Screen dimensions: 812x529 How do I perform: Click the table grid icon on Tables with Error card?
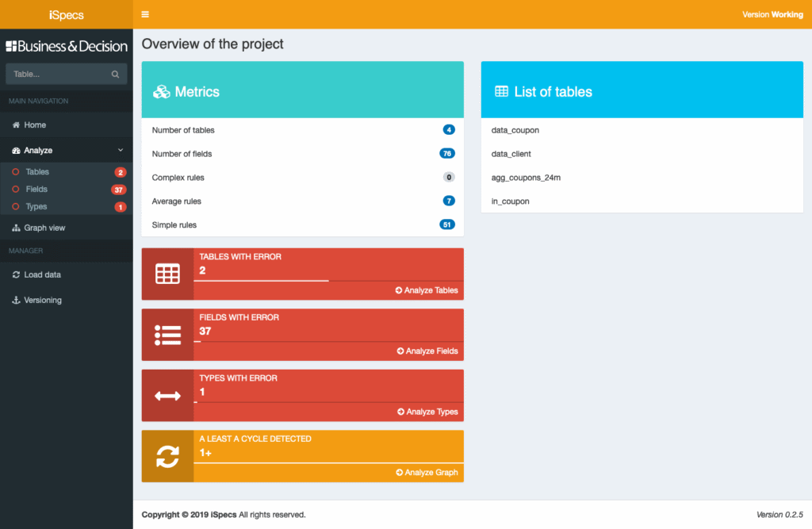click(x=167, y=274)
